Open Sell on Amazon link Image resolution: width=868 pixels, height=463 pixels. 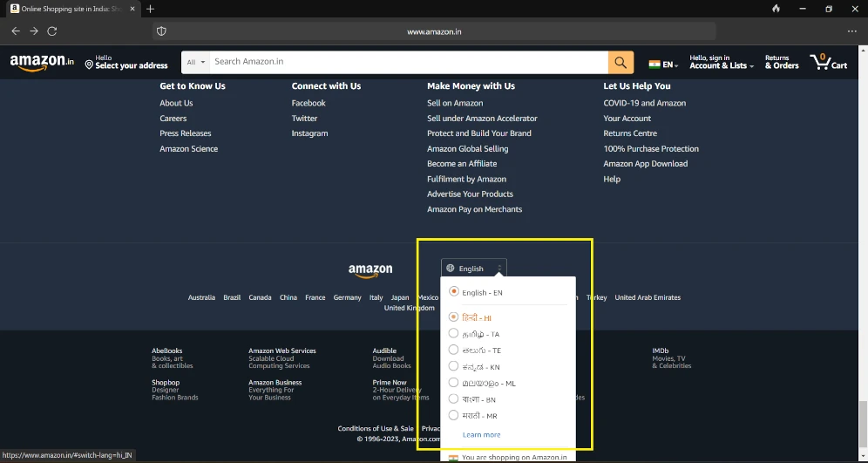pos(455,103)
